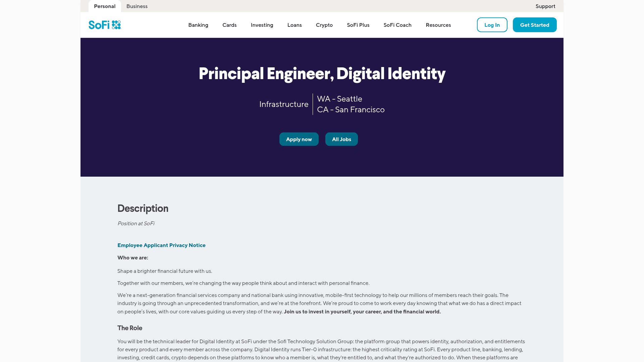Open the Employee Applicant Privacy Notice link
The height and width of the screenshot is (362, 644).
(161, 245)
